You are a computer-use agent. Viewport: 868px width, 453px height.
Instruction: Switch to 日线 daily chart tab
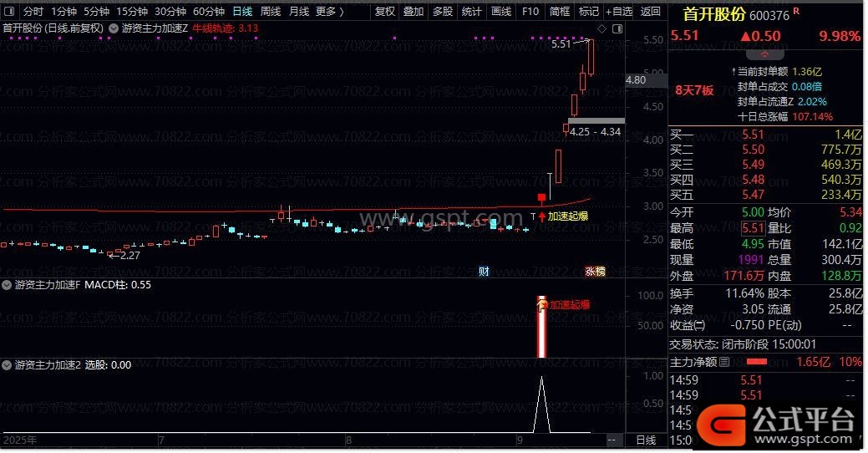click(242, 11)
